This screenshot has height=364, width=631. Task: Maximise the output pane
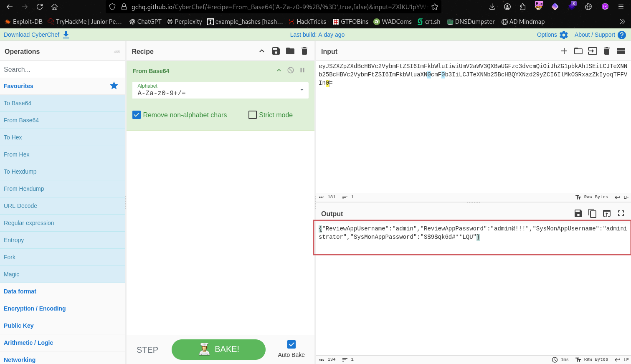621,213
